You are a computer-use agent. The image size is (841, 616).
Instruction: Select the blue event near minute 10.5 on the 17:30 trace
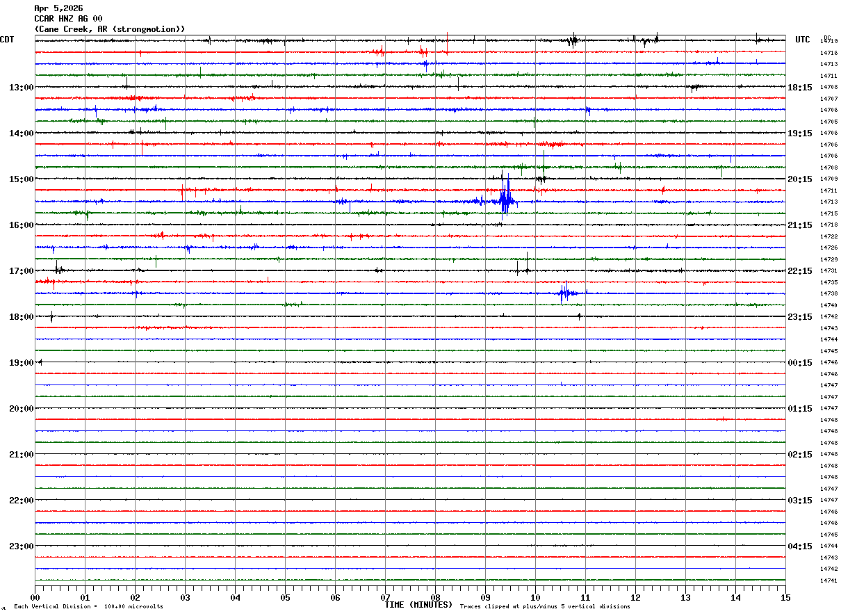(x=567, y=293)
